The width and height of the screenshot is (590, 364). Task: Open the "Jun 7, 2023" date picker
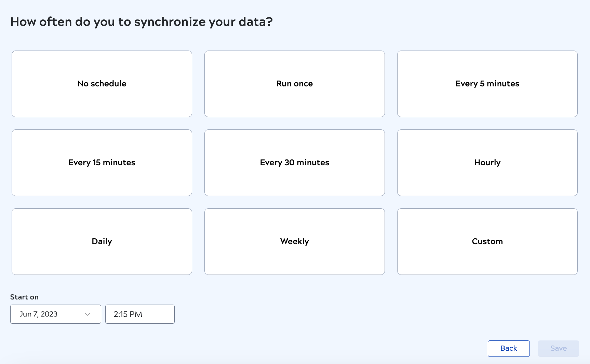pyautogui.click(x=48, y=314)
